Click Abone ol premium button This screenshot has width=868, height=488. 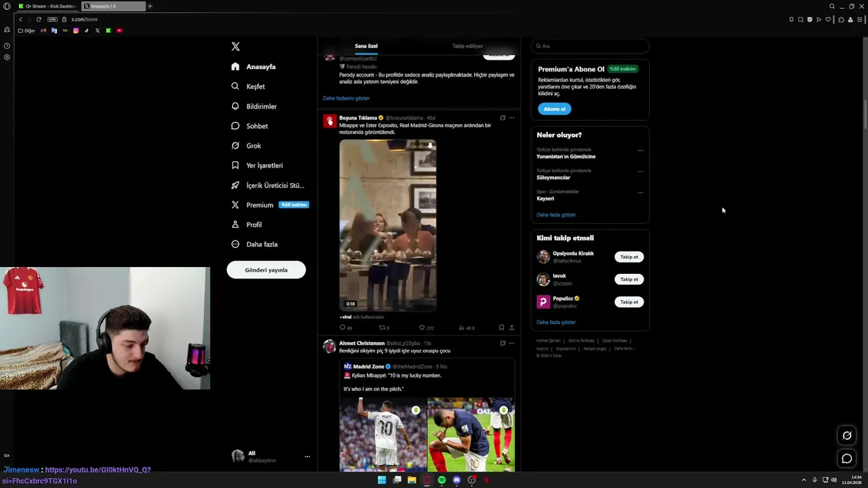point(554,109)
